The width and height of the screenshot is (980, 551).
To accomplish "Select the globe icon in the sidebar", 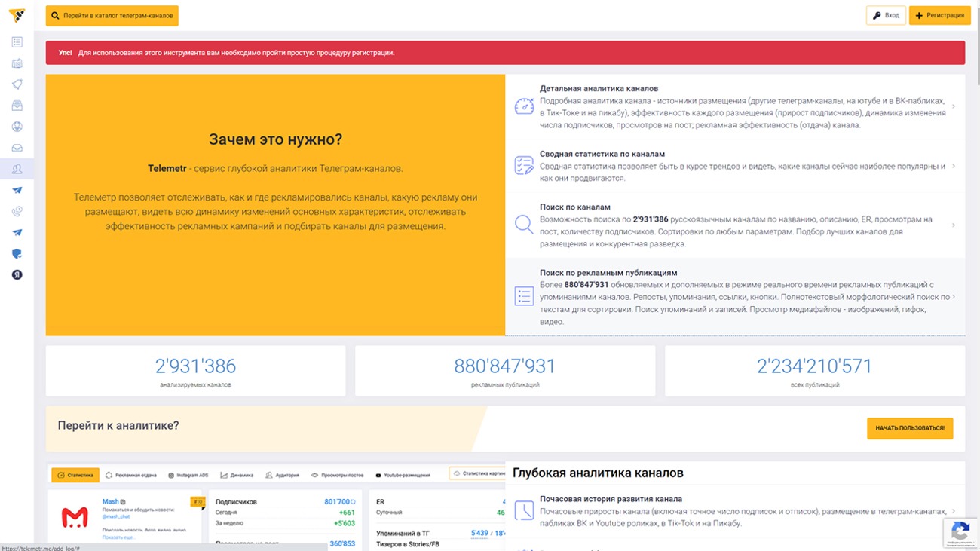I will click(17, 127).
